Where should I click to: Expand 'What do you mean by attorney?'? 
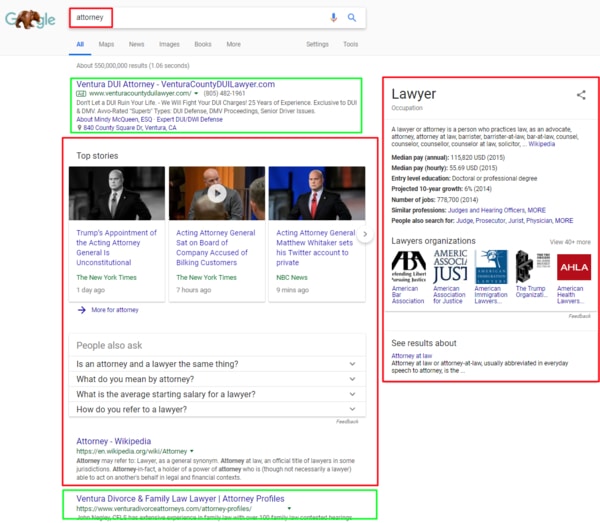point(217,379)
